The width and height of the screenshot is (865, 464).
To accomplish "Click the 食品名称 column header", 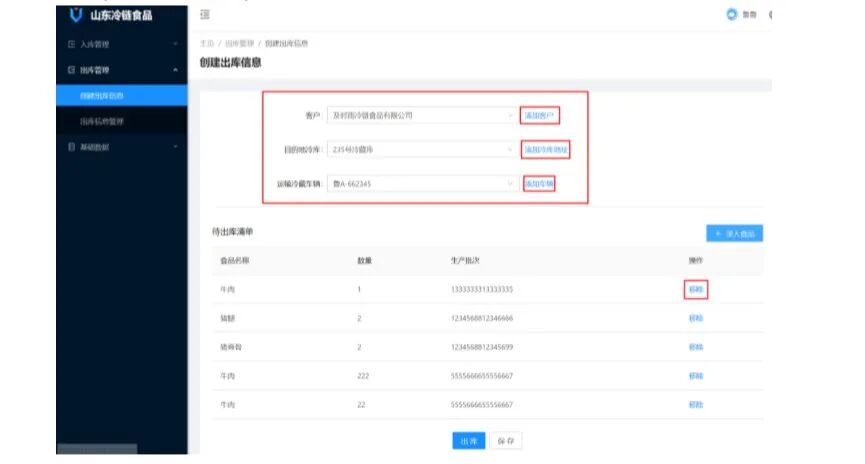I will point(234,260).
